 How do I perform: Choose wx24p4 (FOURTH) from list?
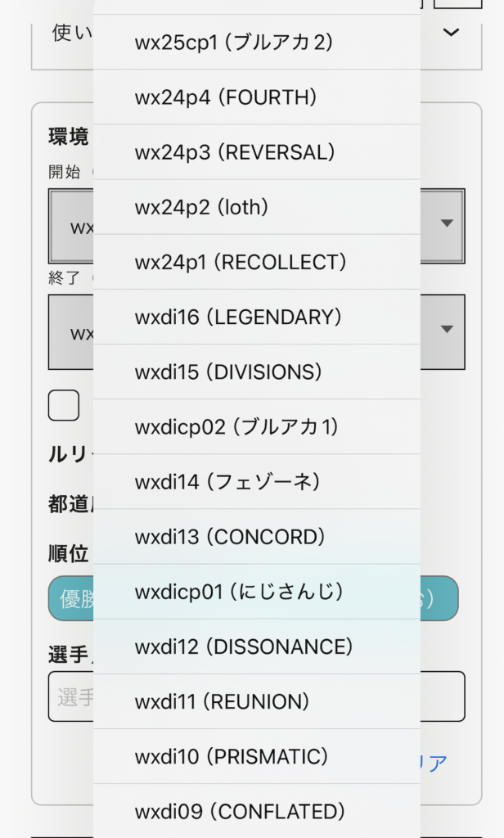click(256, 97)
